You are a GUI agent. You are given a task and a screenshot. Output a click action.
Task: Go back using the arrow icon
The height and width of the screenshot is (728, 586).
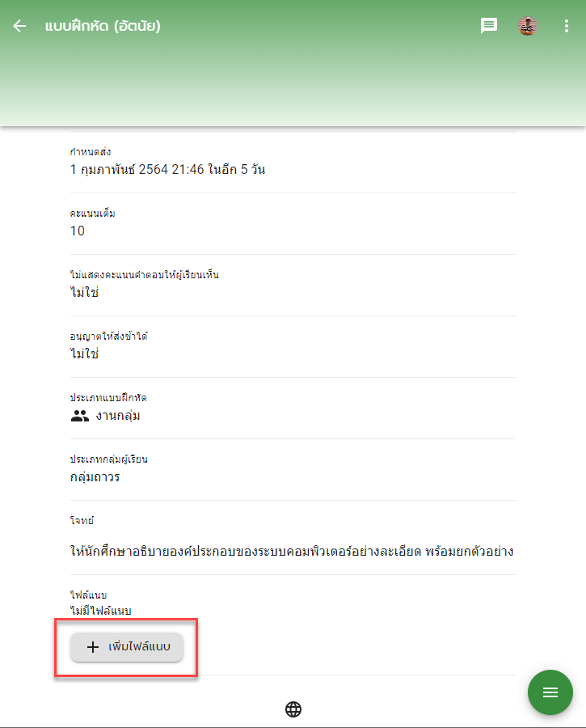click(19, 26)
